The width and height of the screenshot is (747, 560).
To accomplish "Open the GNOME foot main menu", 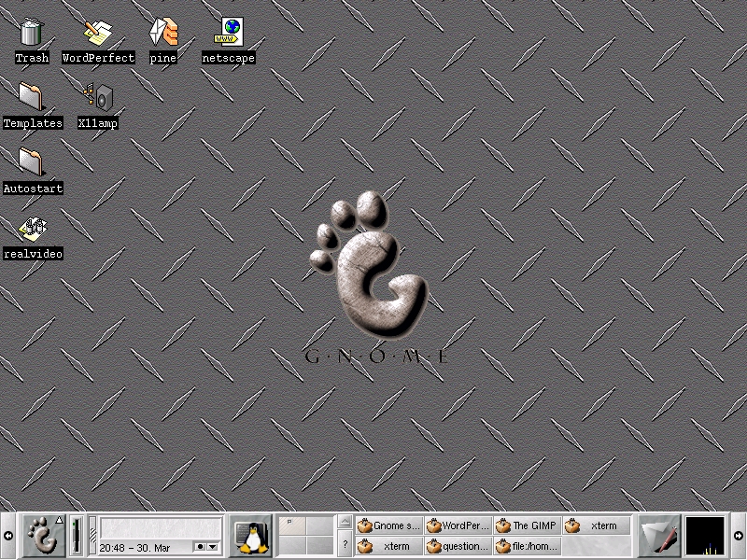I will [x=44, y=536].
